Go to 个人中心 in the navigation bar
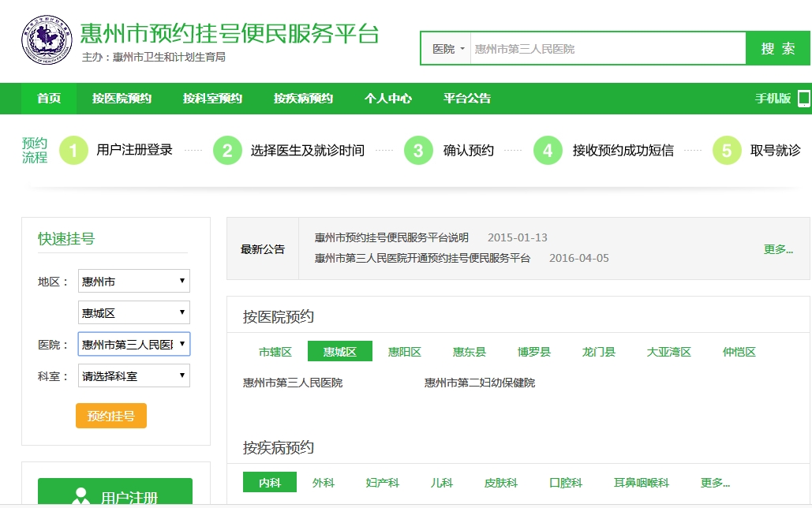 [x=387, y=99]
